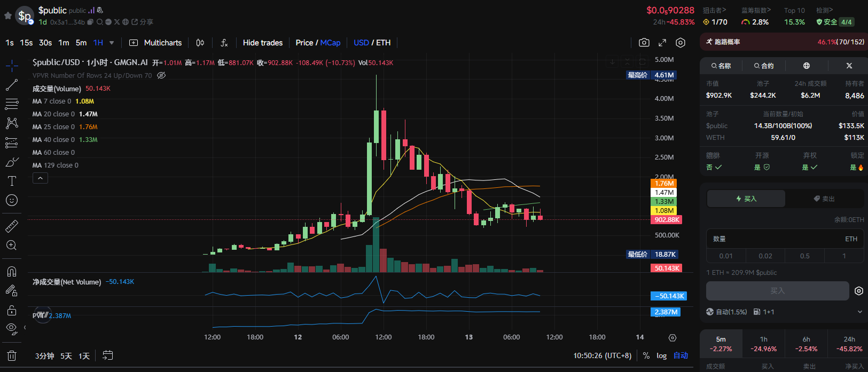Search by 名称 name button

pos(721,66)
